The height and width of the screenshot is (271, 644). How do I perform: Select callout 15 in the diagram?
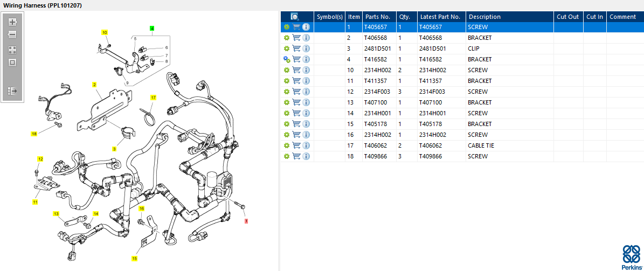(x=134, y=258)
